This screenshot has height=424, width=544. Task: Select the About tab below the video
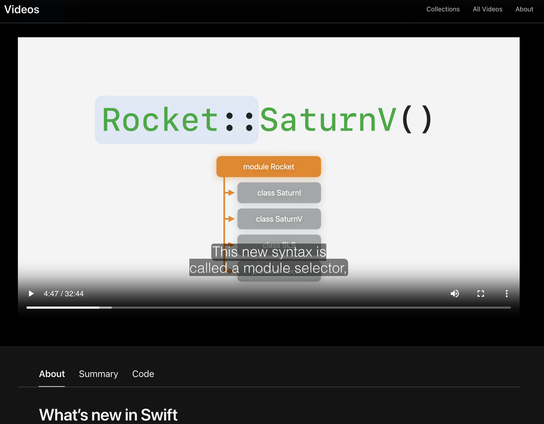point(52,374)
